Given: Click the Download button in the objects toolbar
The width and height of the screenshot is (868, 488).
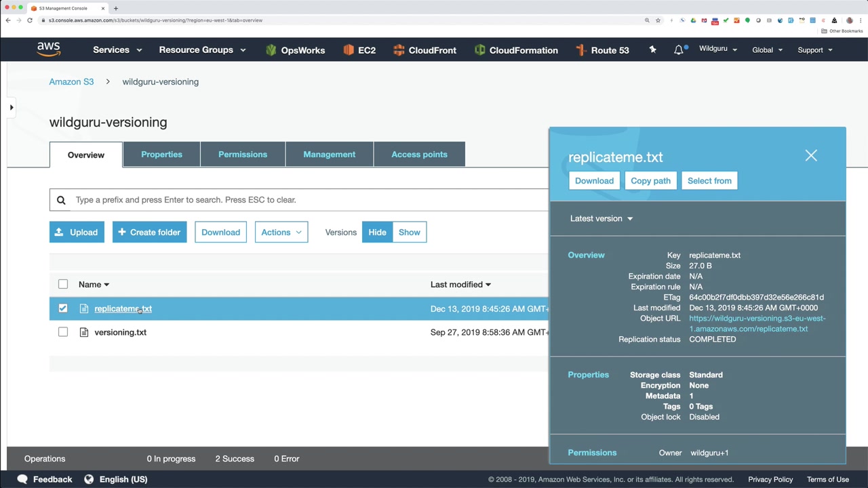Looking at the screenshot, I should click(220, 232).
